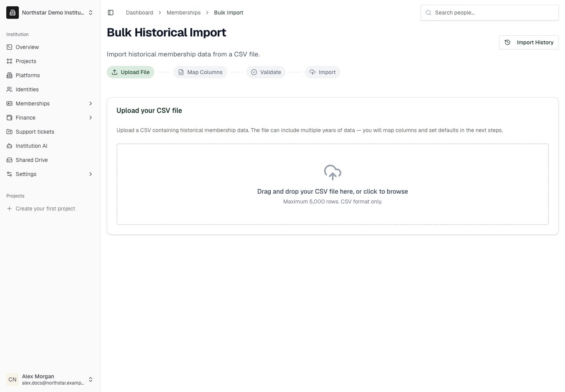Select the Upload File step
This screenshot has height=392, width=565.
click(131, 72)
